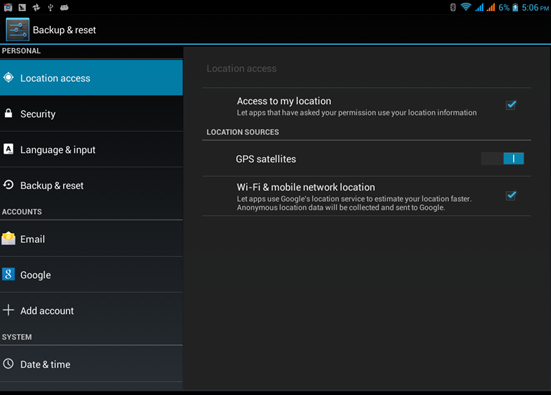Tap the second notification icon in status bar

[x=22, y=7]
